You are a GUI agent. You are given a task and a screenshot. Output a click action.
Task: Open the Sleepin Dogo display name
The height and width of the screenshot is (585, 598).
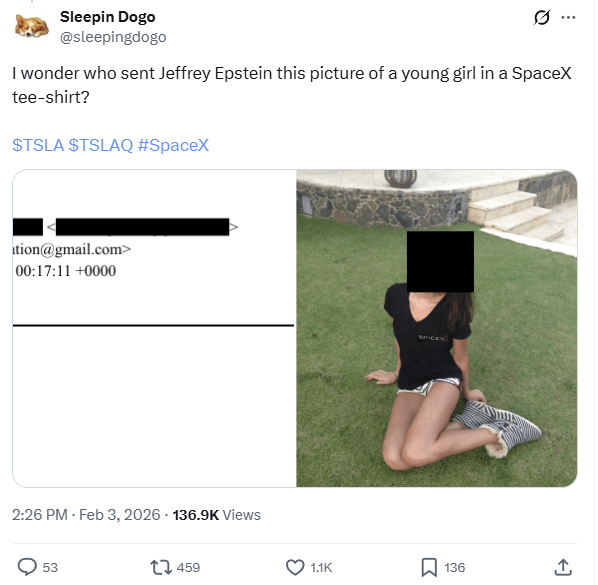click(108, 17)
